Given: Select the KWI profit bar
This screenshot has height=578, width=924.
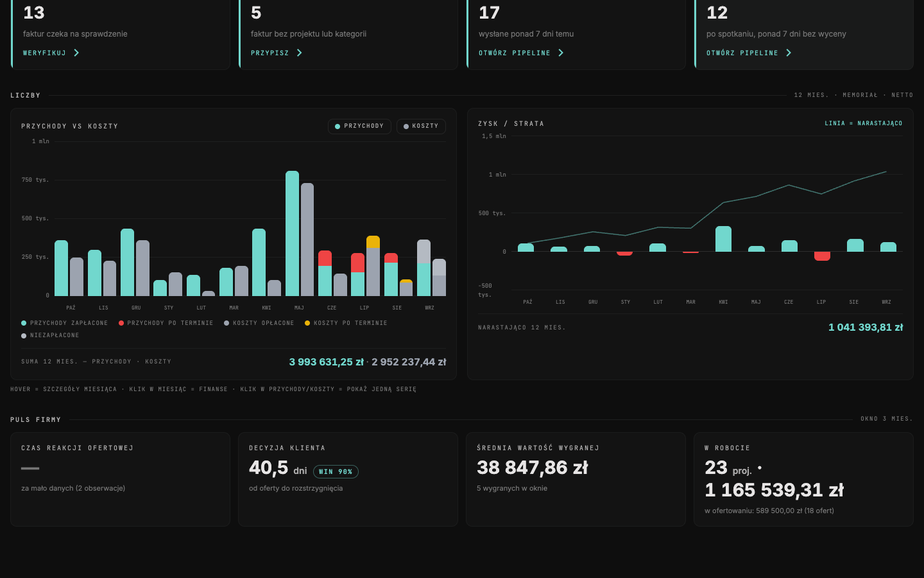Looking at the screenshot, I should pos(723,239).
